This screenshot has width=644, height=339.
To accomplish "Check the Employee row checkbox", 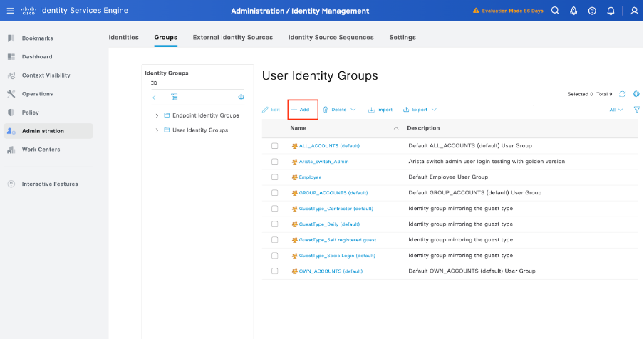I will tap(275, 177).
